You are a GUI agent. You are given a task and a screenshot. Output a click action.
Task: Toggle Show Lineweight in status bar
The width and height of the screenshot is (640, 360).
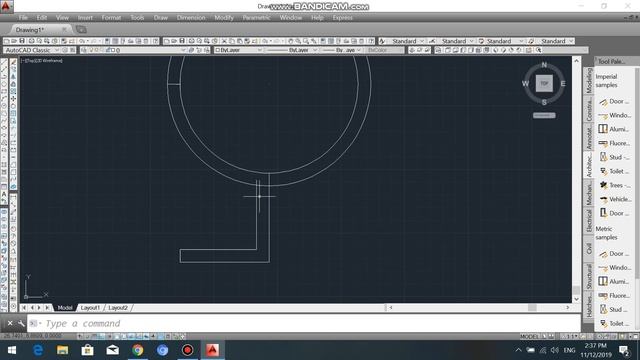tap(153, 336)
